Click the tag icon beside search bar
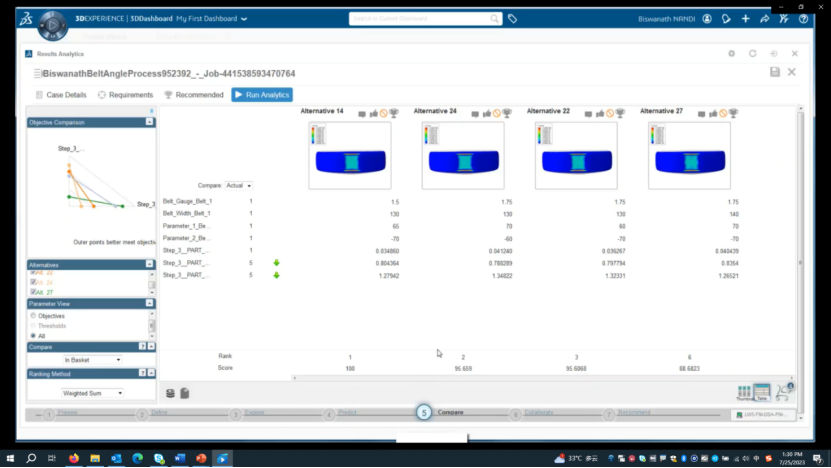 (x=512, y=19)
